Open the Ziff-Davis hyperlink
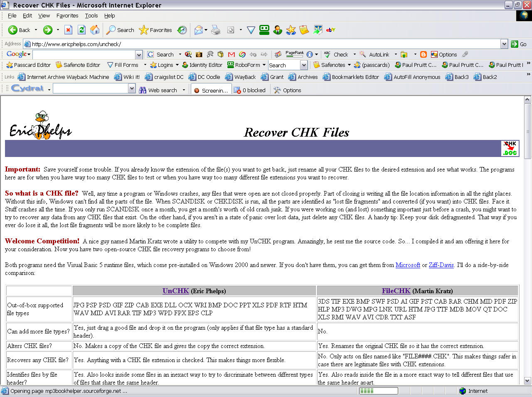This screenshot has width=532, height=397. pos(441,265)
